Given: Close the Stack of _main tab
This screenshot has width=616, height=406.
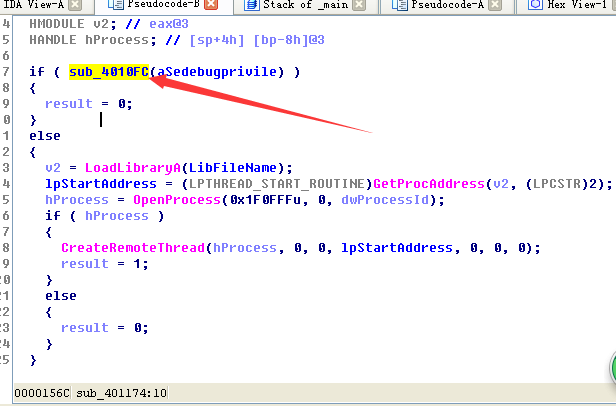Looking at the screenshot, I should [x=359, y=6].
